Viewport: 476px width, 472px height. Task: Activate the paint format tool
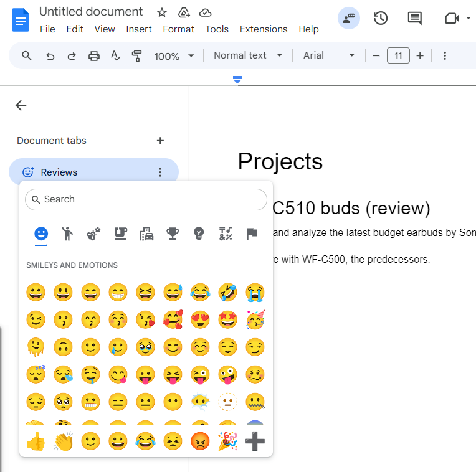click(x=136, y=56)
